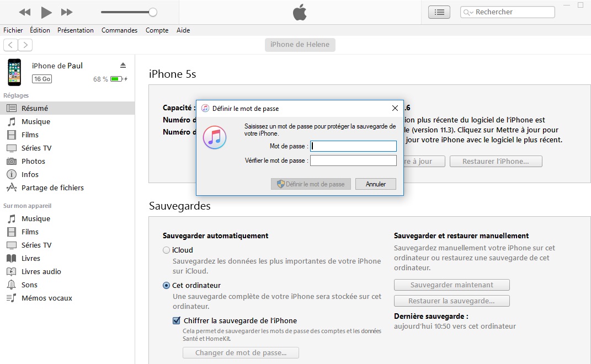Image resolution: width=591 pixels, height=364 pixels.
Task: Click the last backup time text 'aujourd'hui 10:50'
Action: click(423, 326)
